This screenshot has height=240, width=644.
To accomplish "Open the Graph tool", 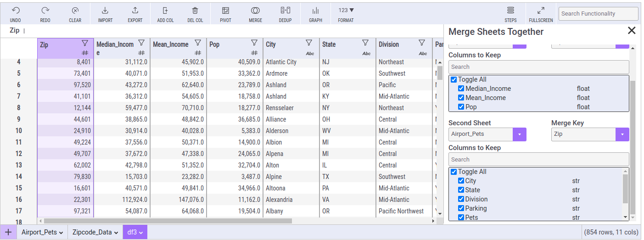I will coord(315,11).
